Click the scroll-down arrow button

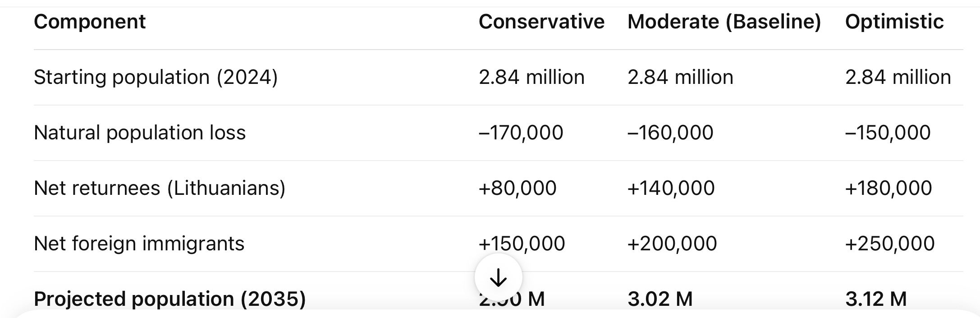[498, 277]
